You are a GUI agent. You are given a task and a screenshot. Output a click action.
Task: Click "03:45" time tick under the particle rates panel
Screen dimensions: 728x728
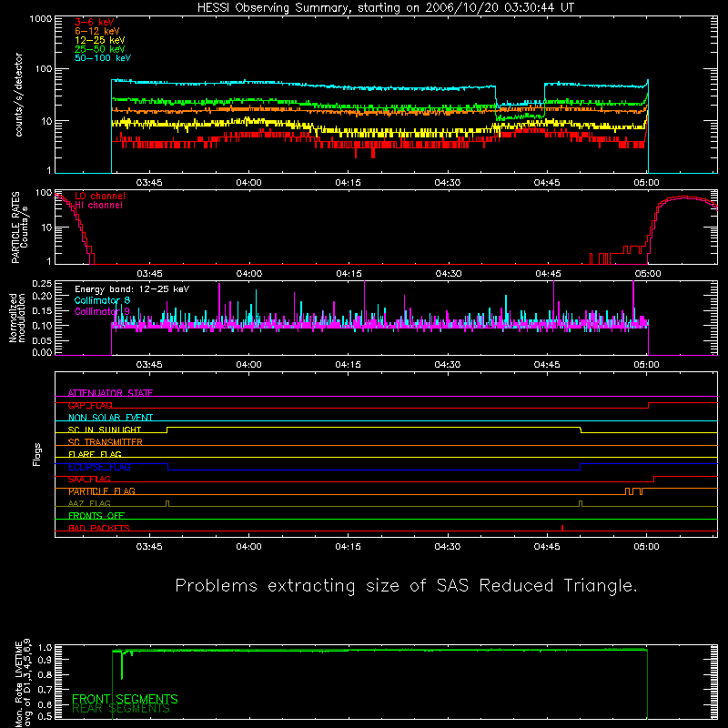pyautogui.click(x=149, y=274)
